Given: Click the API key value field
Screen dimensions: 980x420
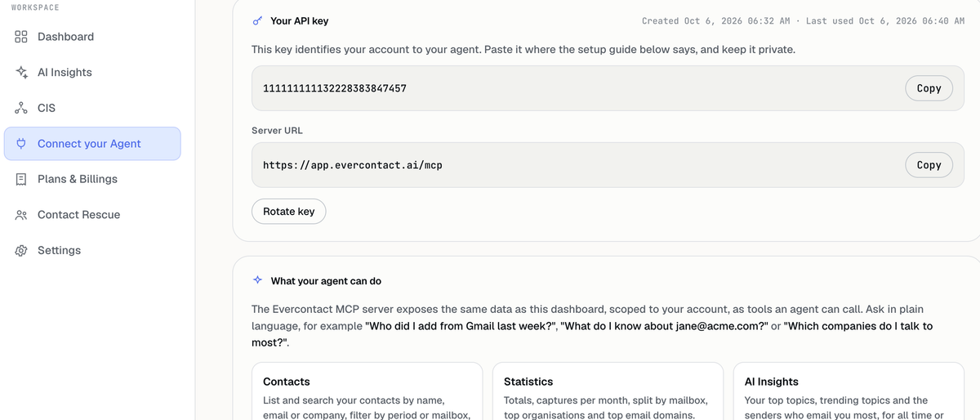Looking at the screenshot, I should point(608,88).
